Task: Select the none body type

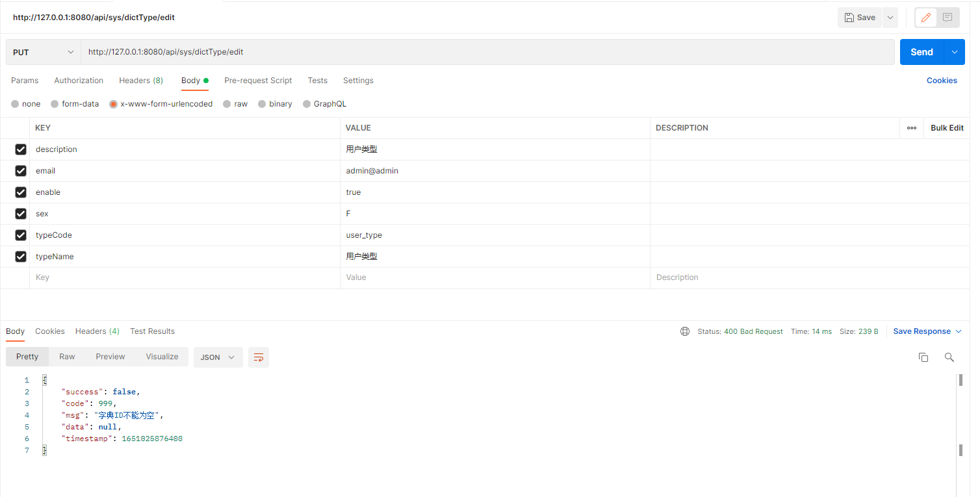Action: pyautogui.click(x=15, y=104)
